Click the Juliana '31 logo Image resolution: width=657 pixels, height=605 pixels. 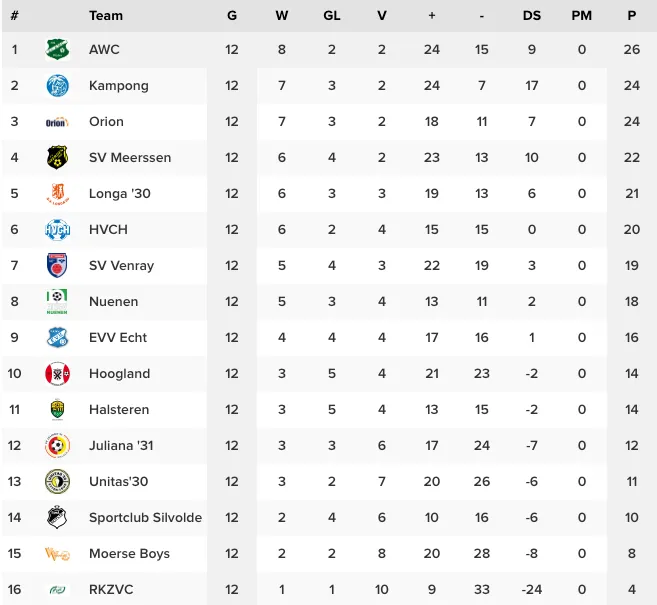click(x=57, y=446)
